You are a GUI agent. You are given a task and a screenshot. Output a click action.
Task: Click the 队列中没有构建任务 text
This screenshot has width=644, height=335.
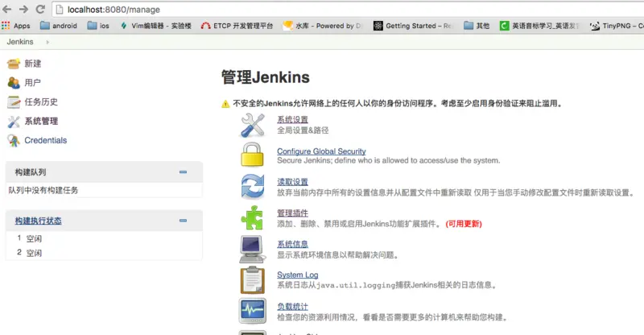point(43,190)
